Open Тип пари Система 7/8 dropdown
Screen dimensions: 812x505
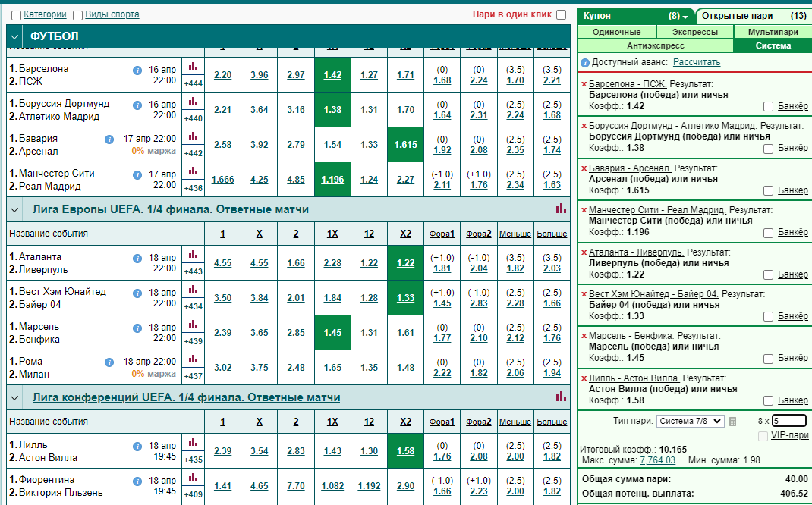click(x=690, y=421)
